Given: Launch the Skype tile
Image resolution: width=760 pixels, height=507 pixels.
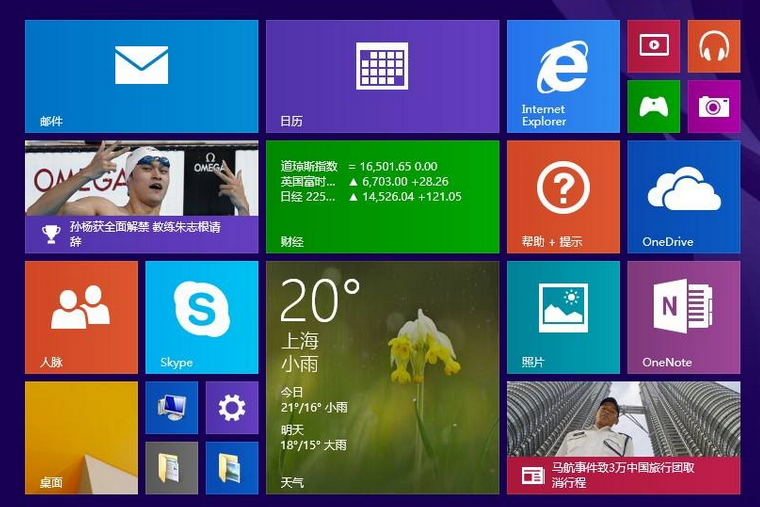Looking at the screenshot, I should pos(201,316).
